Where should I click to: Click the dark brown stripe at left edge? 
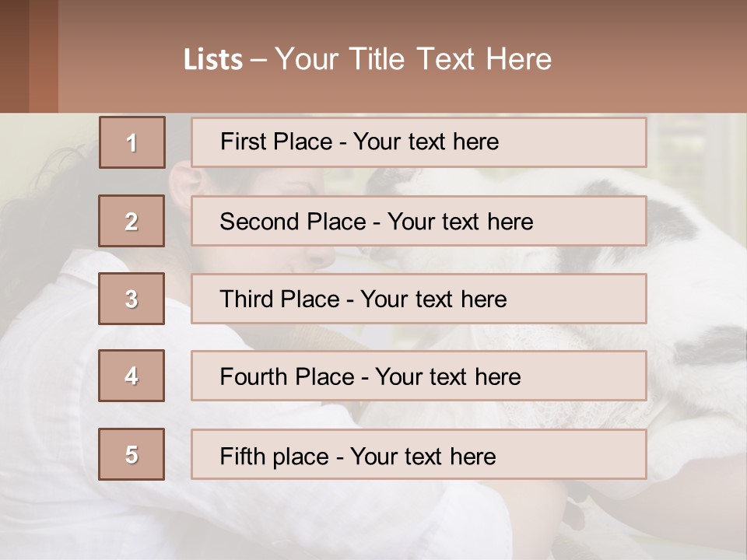[x=14, y=56]
